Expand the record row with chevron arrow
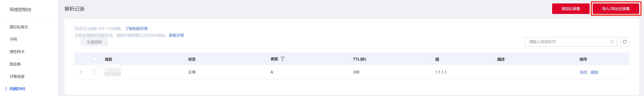Image resolution: width=644 pixels, height=96 pixels. pyautogui.click(x=81, y=72)
